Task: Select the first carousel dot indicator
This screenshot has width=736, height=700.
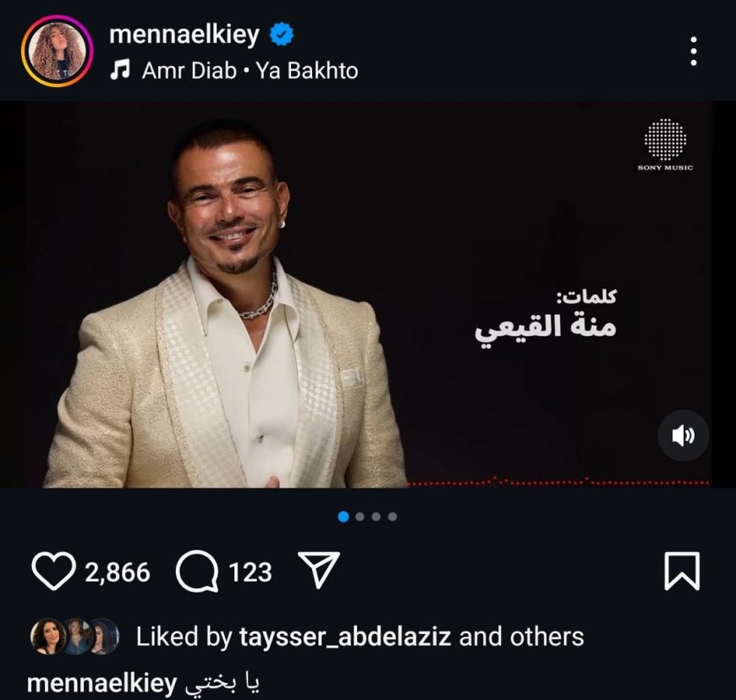Action: pyautogui.click(x=343, y=516)
